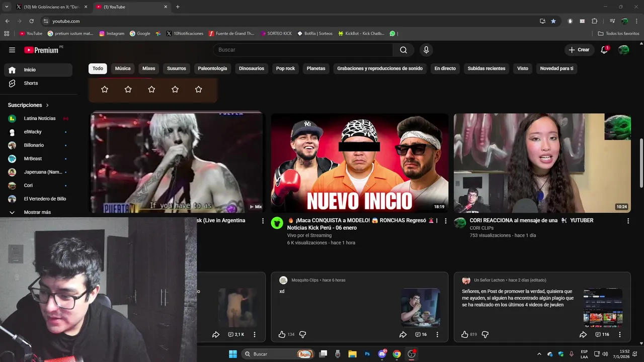Open the Vivo por el Streaming channel
The height and width of the screenshot is (362, 644).
pyautogui.click(x=309, y=235)
